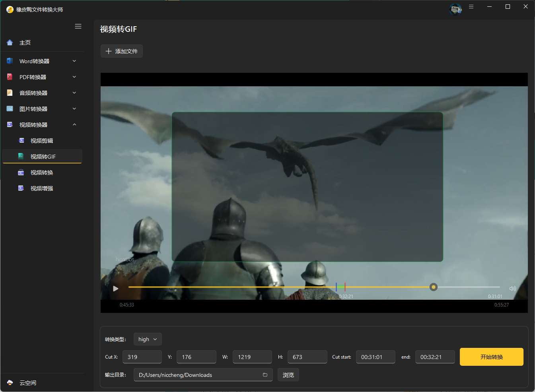Click the H value field 673
This screenshot has height=392, width=535.
click(x=307, y=357)
